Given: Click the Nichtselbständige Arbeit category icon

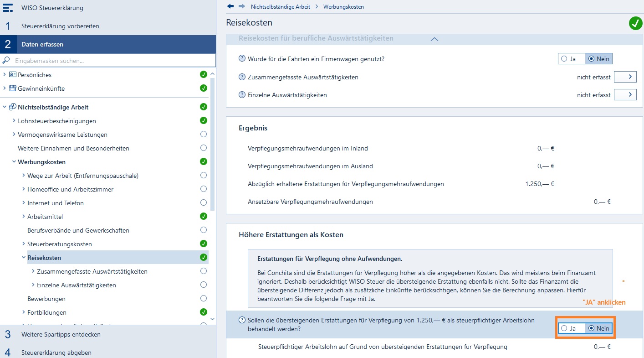Looking at the screenshot, I should click(13, 107).
